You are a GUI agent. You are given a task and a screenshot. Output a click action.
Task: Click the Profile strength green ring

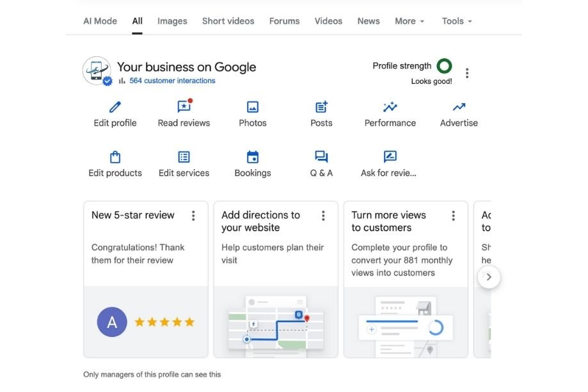445,66
